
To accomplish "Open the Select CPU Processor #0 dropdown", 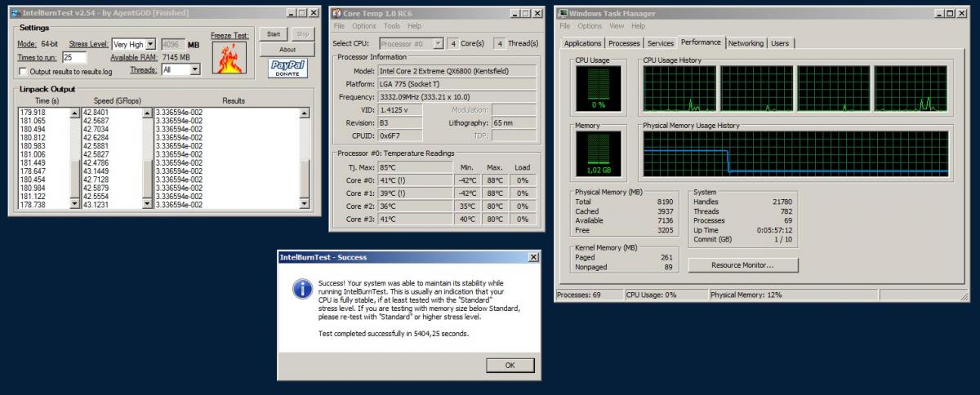I will (438, 43).
